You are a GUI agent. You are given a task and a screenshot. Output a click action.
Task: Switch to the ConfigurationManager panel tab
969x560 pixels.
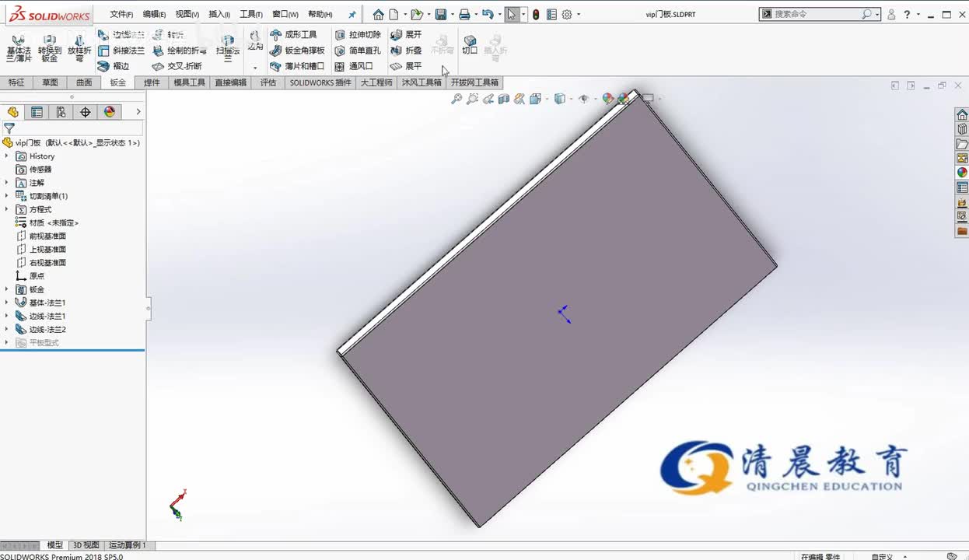[61, 112]
